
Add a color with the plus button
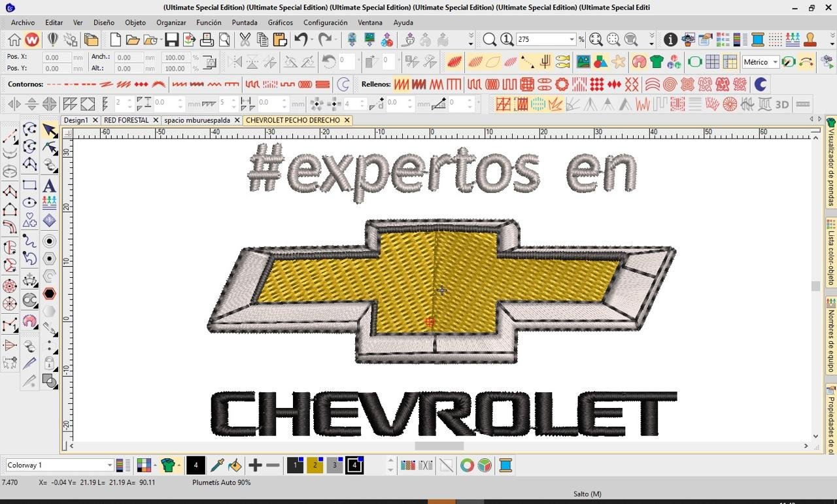(255, 465)
